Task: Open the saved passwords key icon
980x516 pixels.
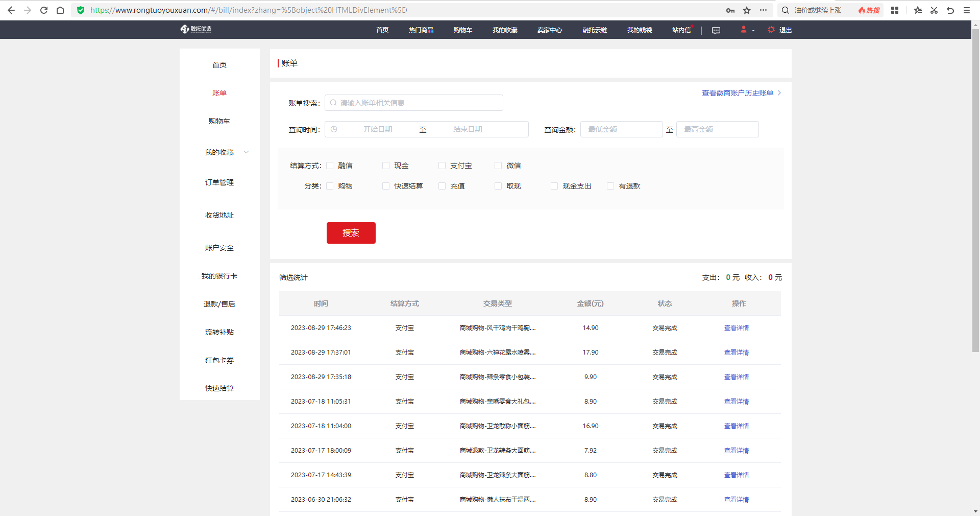Action: pos(730,10)
